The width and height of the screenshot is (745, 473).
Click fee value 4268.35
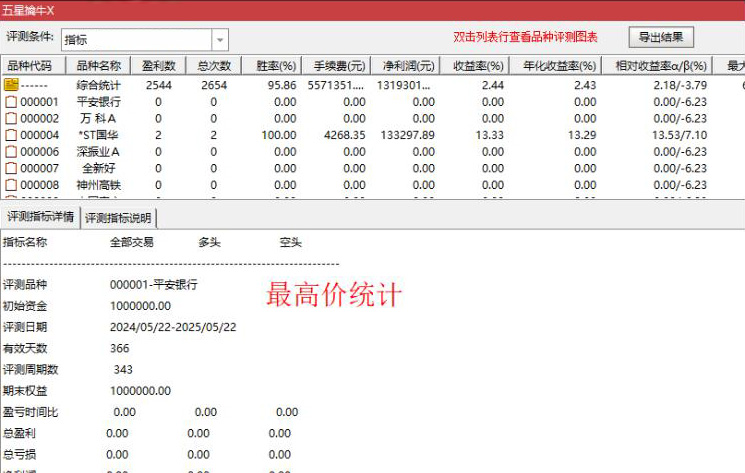tap(344, 135)
